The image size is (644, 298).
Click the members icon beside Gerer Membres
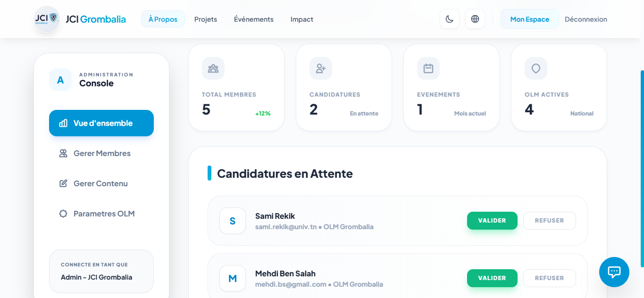click(63, 153)
